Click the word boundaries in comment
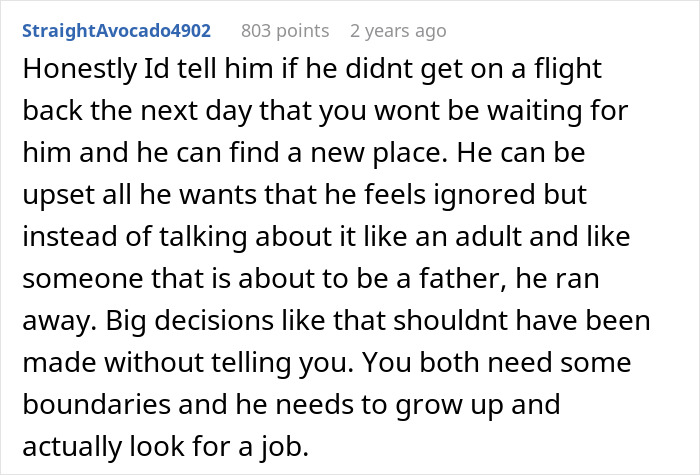 tap(96, 404)
